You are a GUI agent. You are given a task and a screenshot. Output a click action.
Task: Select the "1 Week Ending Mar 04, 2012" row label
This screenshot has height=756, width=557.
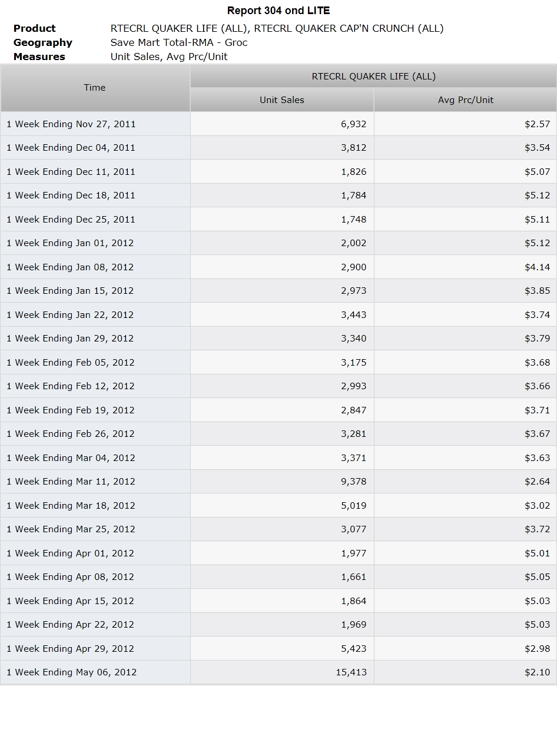[x=71, y=458]
